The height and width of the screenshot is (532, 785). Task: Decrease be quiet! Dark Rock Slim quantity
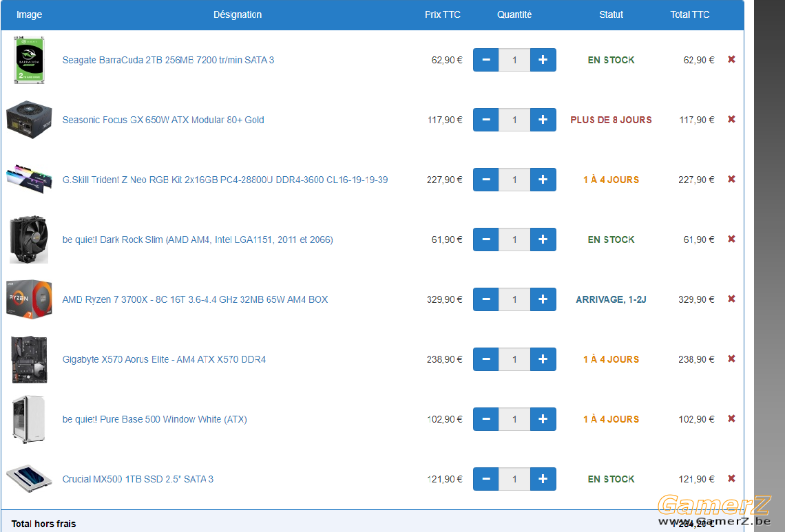485,240
